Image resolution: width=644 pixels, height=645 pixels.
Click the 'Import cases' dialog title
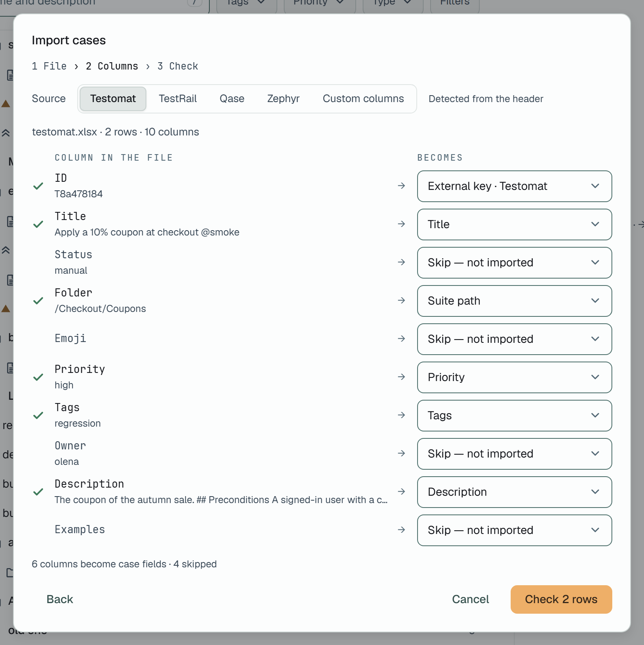coord(69,40)
